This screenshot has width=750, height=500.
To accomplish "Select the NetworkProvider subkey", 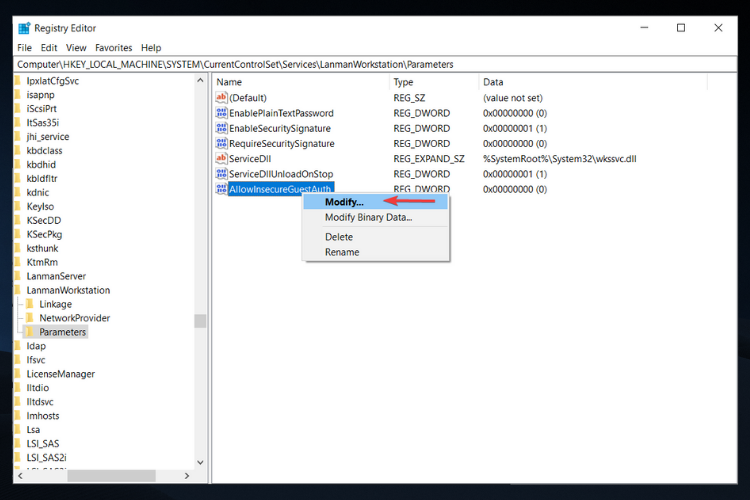I will [75, 318].
